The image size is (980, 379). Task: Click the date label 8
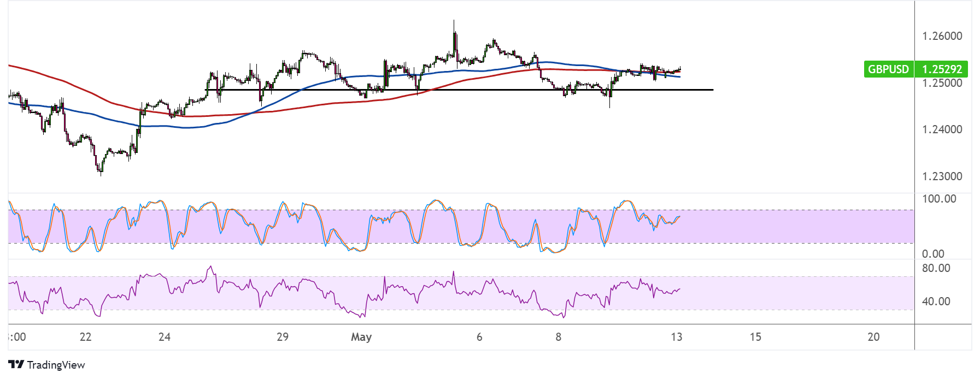coord(558,337)
